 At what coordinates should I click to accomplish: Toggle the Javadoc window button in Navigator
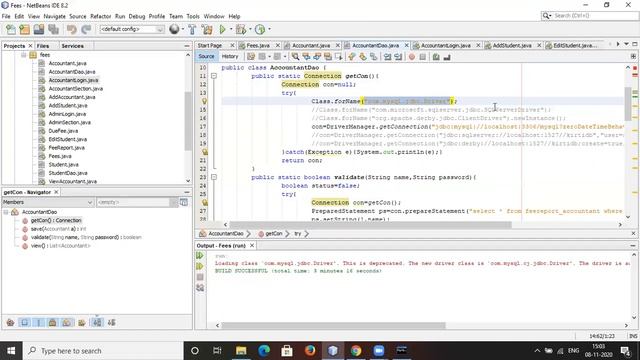[x=184, y=202]
